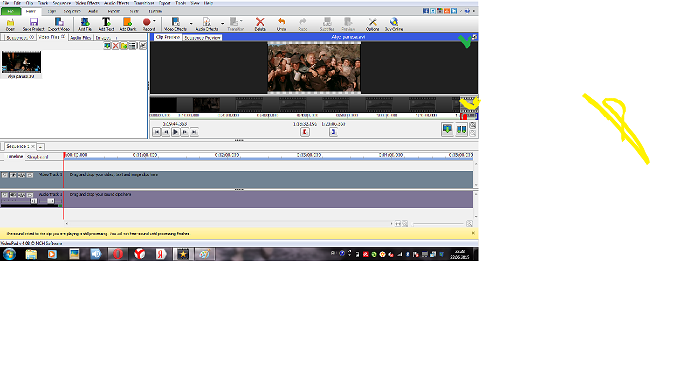Click the bin's add-to-sequence green arrow icon

coord(107,46)
